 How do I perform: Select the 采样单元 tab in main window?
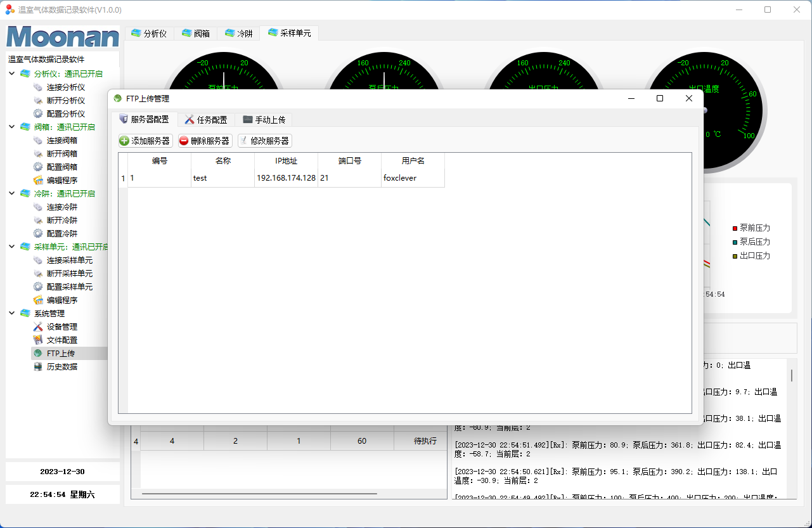[x=289, y=33]
